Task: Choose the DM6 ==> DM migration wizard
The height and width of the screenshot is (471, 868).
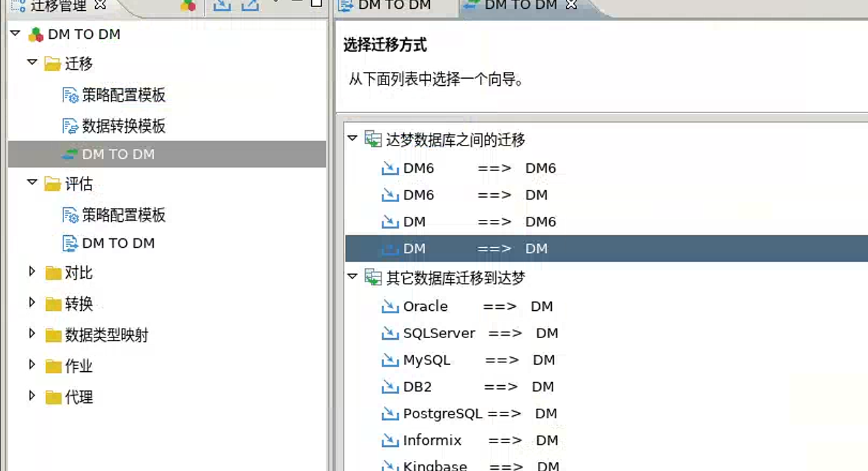Action: click(464, 195)
